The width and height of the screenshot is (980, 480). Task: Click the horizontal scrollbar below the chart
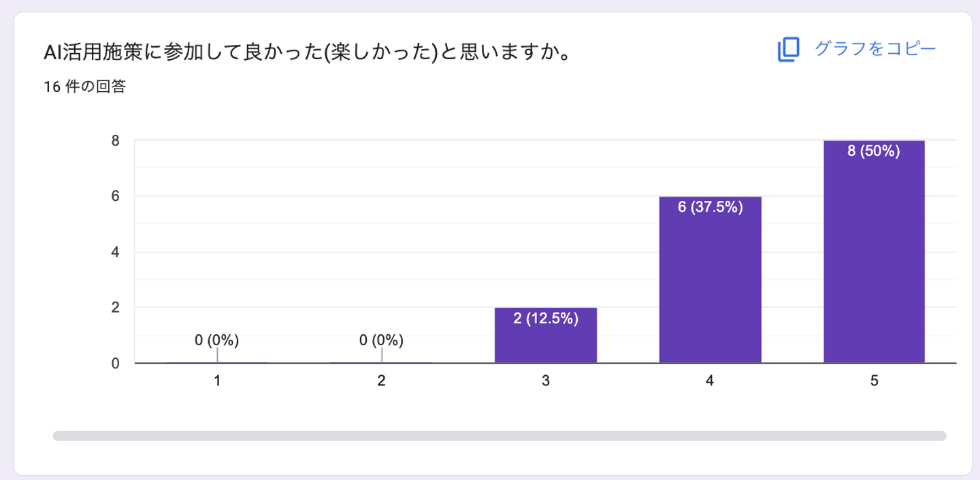pos(500,436)
